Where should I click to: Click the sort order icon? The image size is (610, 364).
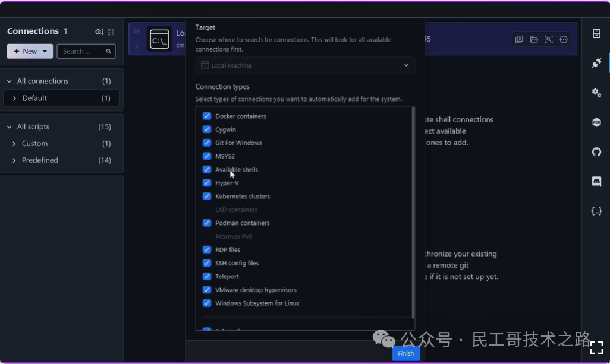pos(111,32)
